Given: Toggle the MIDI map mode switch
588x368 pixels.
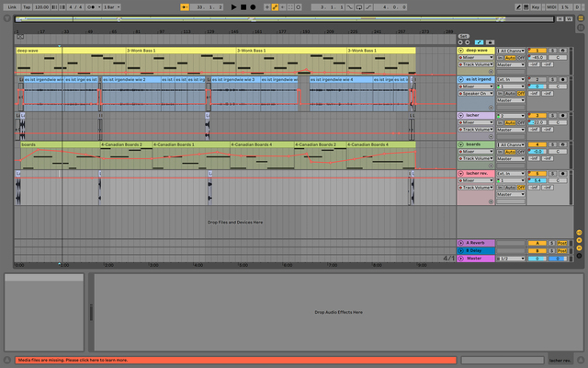Looking at the screenshot, I should (553, 6).
